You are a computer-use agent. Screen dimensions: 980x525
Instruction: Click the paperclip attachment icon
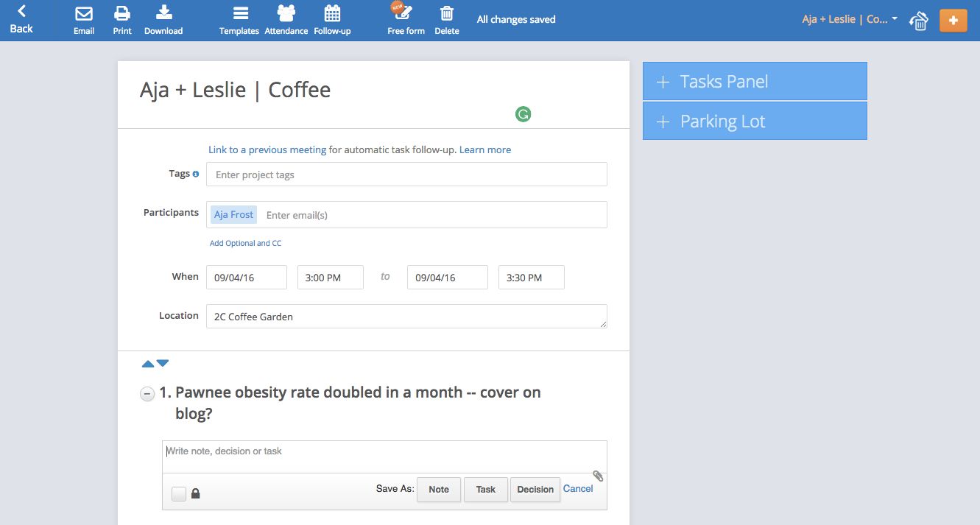tap(598, 476)
